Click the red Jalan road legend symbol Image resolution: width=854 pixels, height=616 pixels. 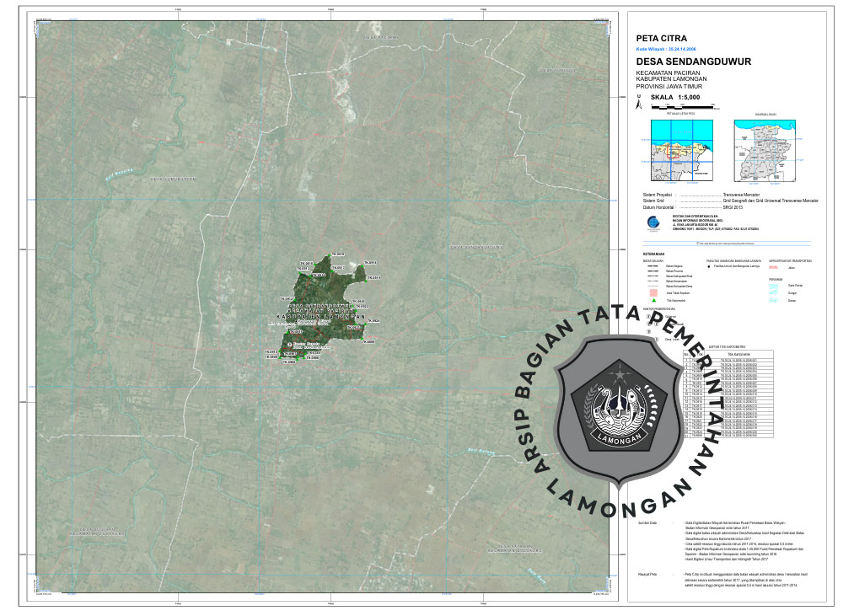pyautogui.click(x=775, y=268)
